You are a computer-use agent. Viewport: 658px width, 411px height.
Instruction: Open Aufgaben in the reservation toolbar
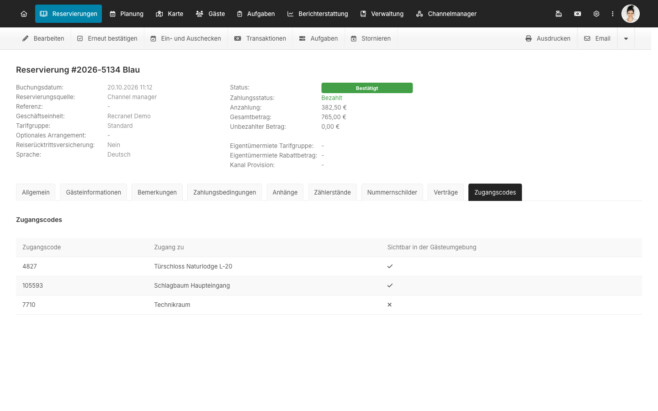[319, 39]
